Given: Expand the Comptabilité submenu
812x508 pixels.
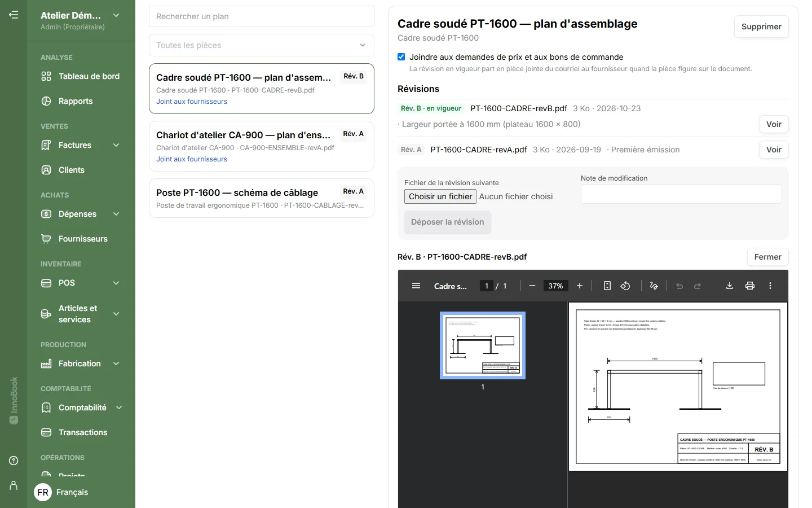Looking at the screenshot, I should point(119,408).
